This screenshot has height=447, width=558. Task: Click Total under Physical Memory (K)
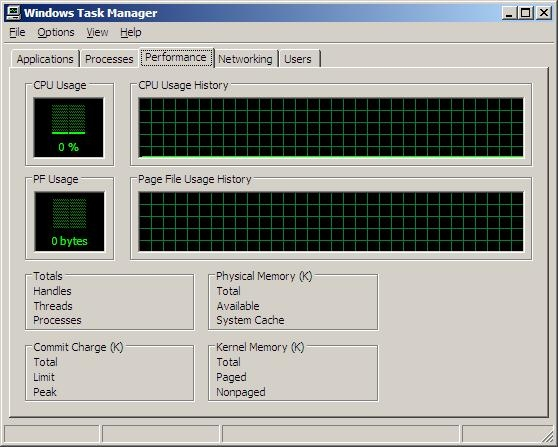pos(228,291)
